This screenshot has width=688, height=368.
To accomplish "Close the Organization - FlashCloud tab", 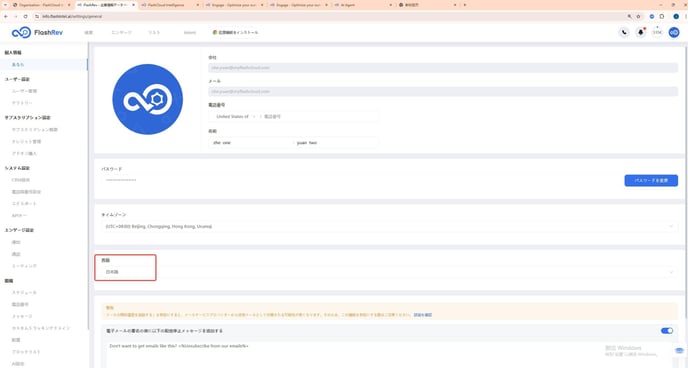I will coord(69,5).
